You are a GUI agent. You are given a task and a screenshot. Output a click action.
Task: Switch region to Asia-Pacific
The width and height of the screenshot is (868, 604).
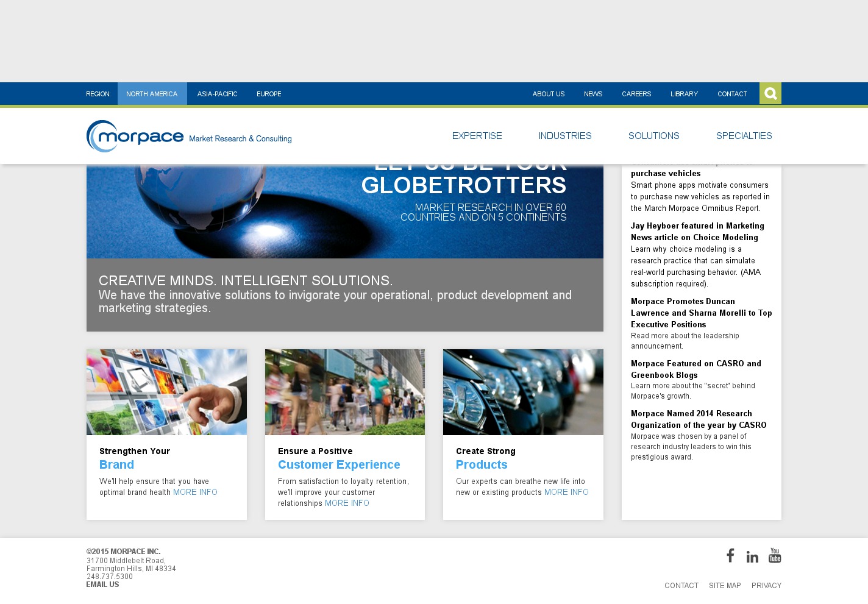pos(217,94)
